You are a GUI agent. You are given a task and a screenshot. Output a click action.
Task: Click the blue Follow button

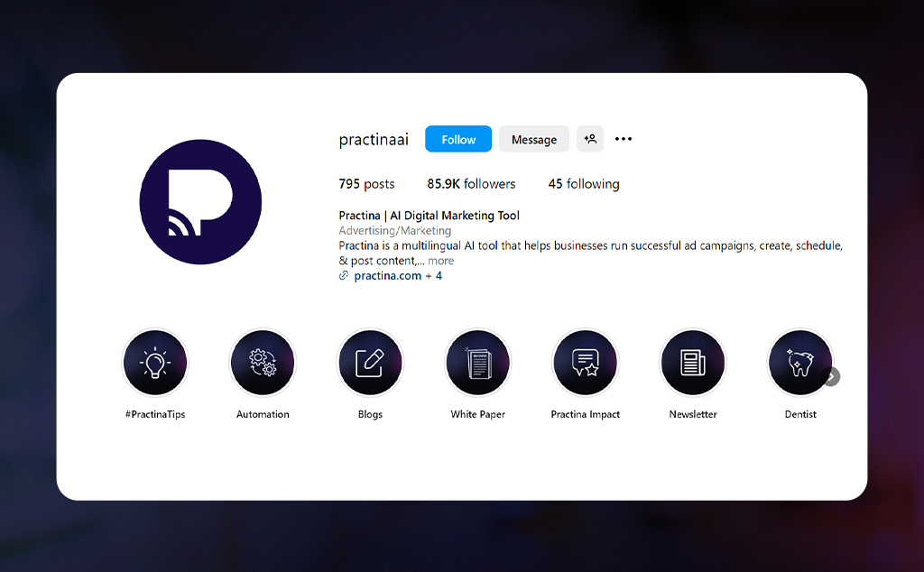tap(458, 139)
